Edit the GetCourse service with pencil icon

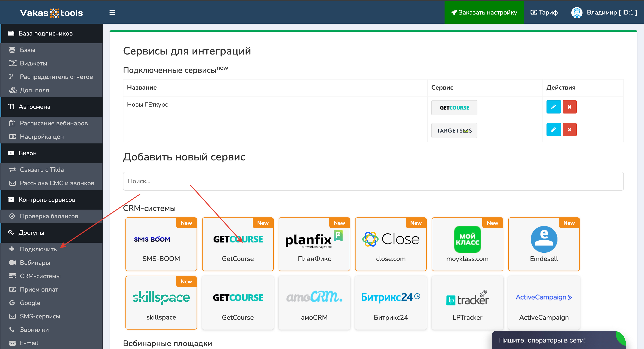[x=553, y=107]
